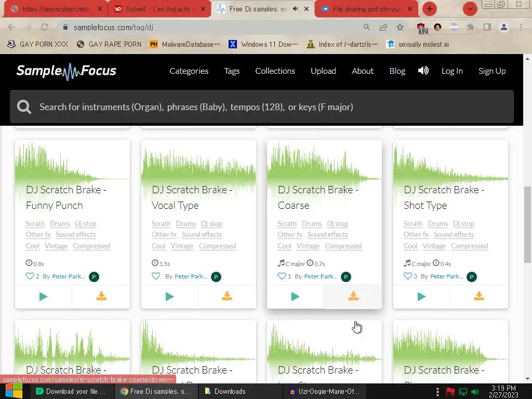Bookmark this page with the star icon

click(400, 27)
